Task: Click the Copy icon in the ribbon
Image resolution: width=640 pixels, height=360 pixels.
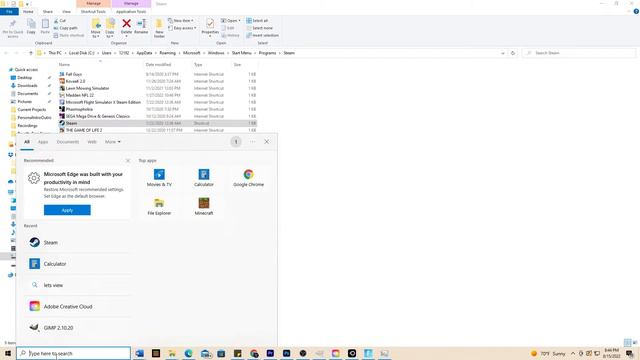Action: pyautogui.click(x=31, y=27)
